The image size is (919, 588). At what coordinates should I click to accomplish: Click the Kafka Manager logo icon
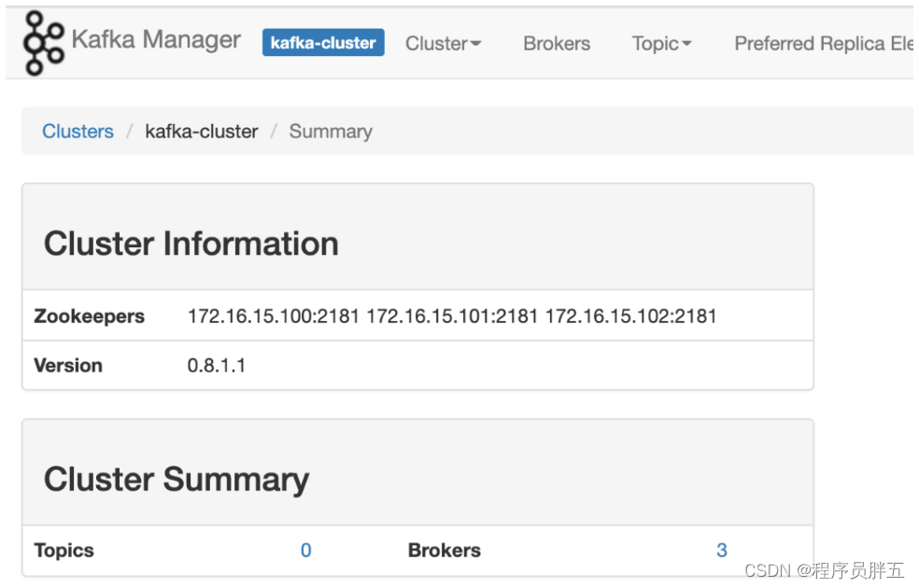coord(43,43)
